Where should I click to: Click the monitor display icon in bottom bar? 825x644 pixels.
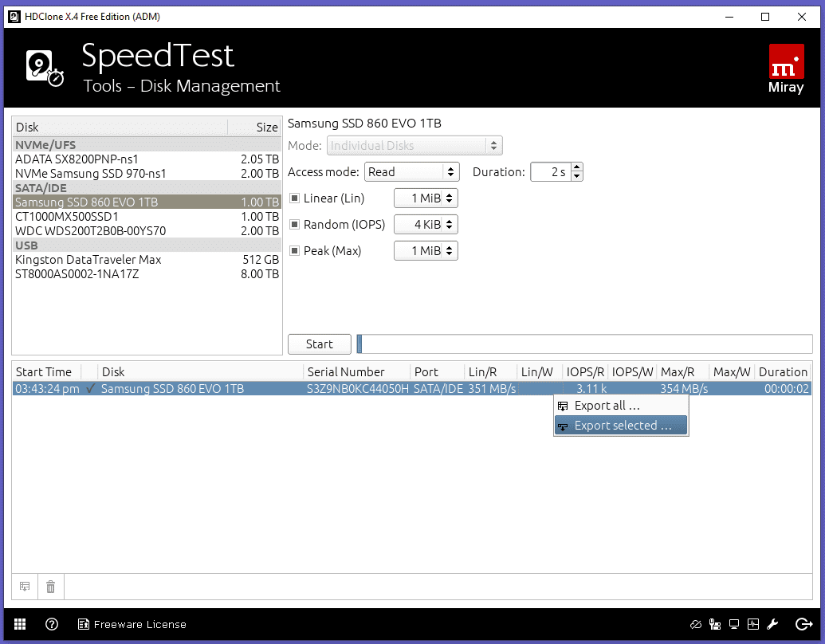click(x=734, y=624)
